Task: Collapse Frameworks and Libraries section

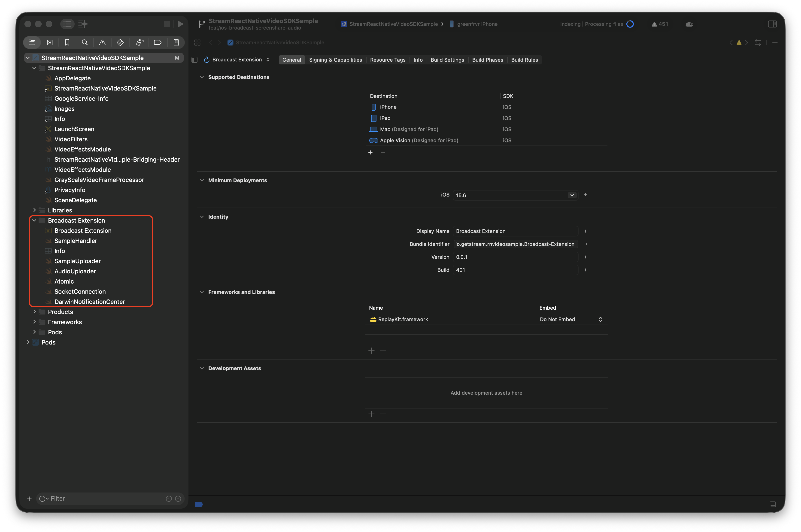Action: coord(202,292)
